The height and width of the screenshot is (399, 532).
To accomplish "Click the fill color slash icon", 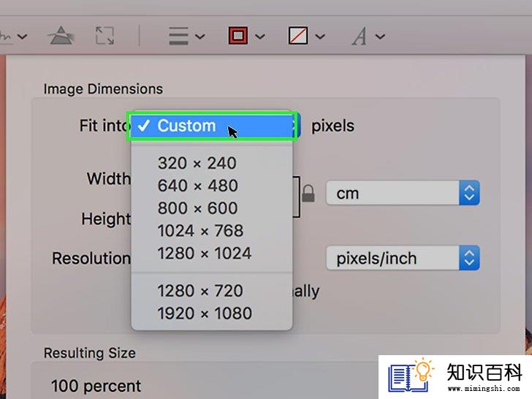I will 298,36.
